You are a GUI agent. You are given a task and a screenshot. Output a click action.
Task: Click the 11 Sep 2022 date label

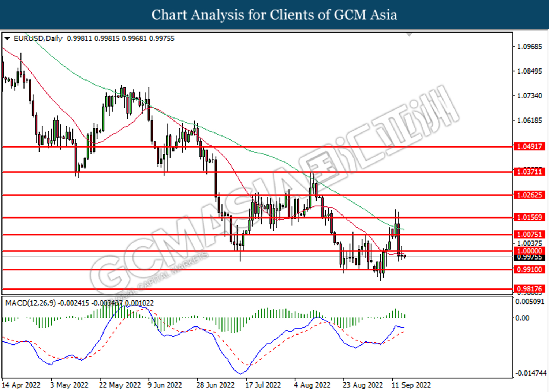[x=411, y=385]
